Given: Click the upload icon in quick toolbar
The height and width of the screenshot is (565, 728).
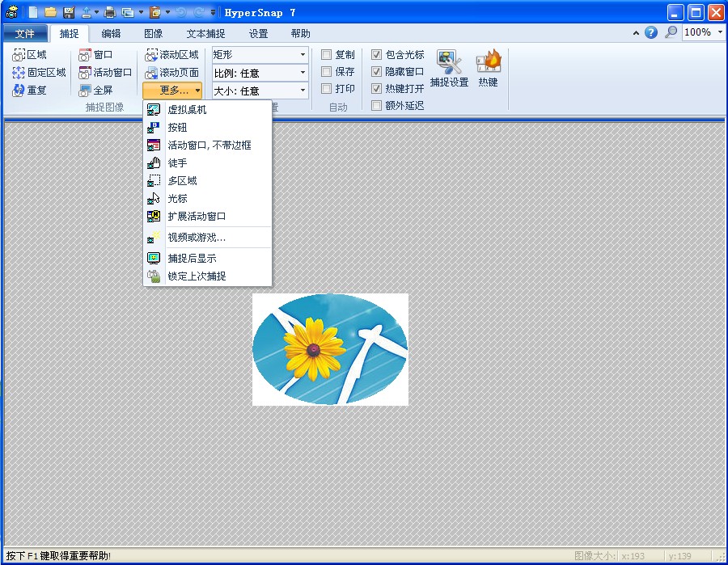Looking at the screenshot, I should (87, 12).
